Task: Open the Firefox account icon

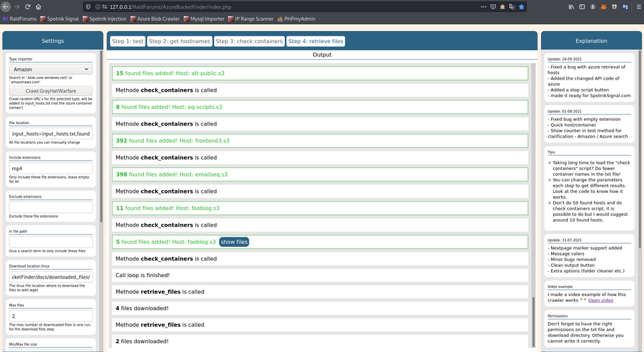Action: pos(593,7)
